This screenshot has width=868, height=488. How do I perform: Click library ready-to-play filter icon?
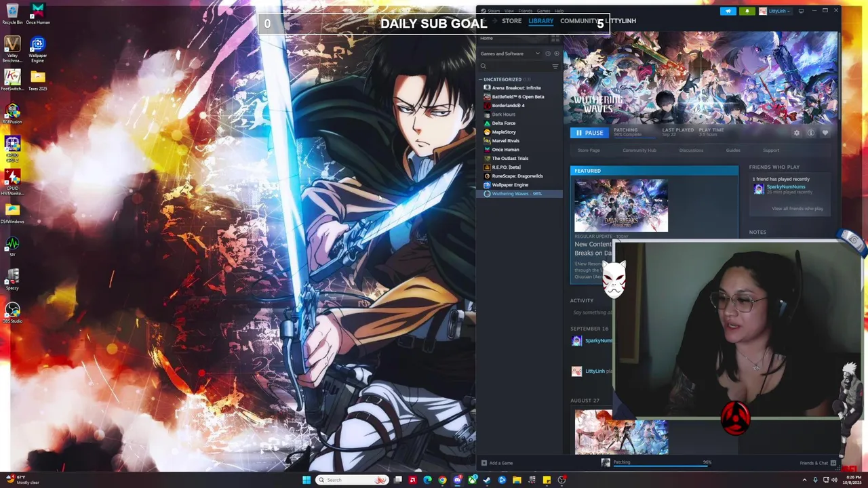click(x=557, y=54)
